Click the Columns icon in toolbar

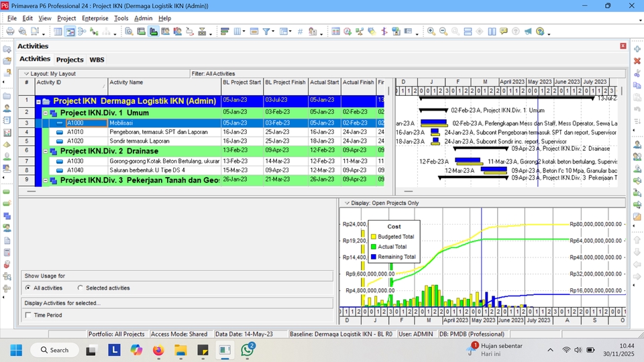click(237, 32)
